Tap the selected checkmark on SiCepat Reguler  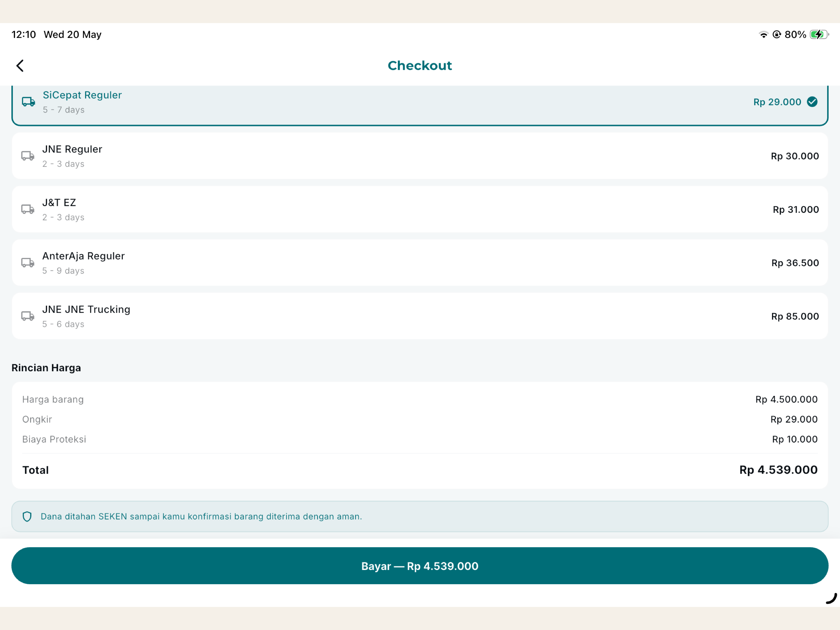tap(812, 102)
